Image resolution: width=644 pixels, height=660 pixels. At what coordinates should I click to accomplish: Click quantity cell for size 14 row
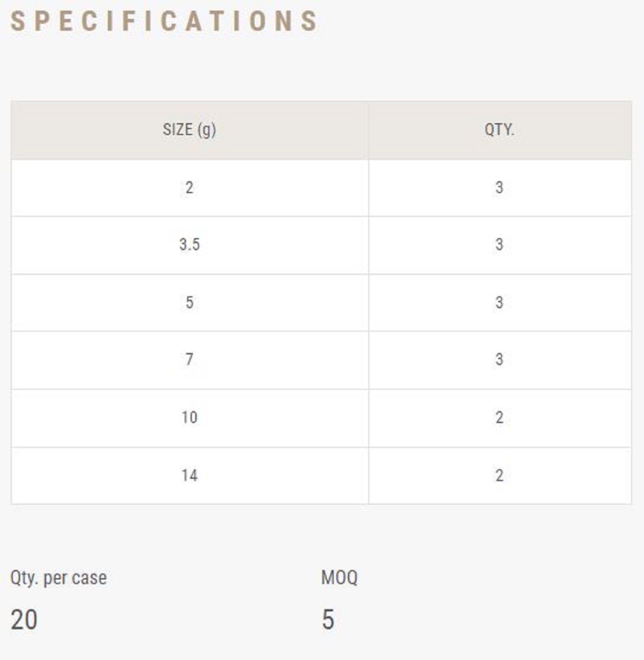[x=499, y=476]
